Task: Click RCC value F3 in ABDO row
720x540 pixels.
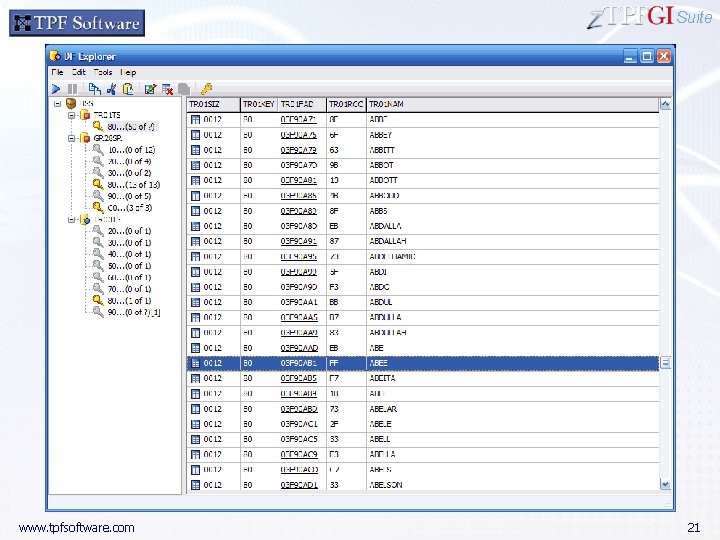Action: (x=334, y=287)
